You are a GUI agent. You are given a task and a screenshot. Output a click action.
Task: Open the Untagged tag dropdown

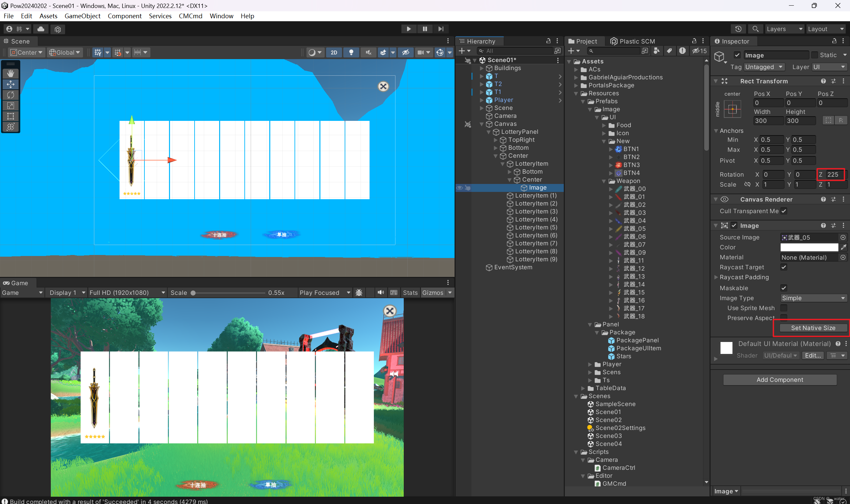764,67
